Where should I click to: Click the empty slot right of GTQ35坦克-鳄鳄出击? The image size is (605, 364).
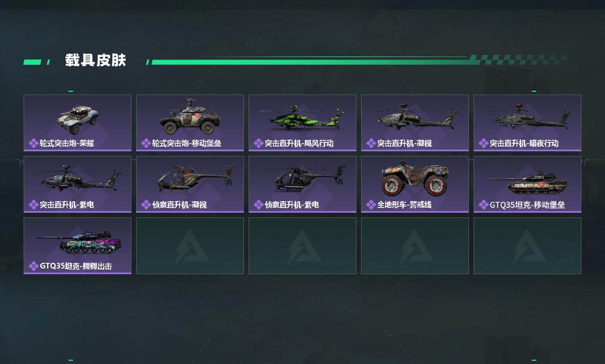point(190,246)
